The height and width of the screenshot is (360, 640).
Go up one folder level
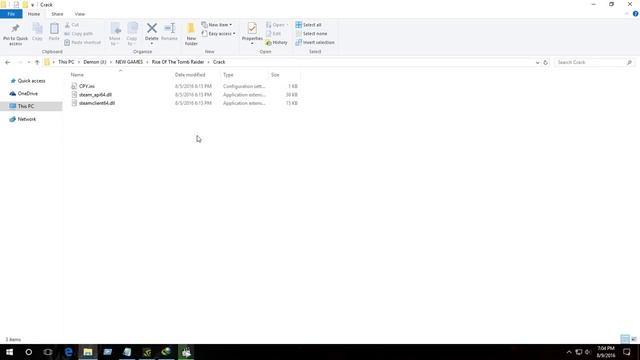pyautogui.click(x=37, y=62)
